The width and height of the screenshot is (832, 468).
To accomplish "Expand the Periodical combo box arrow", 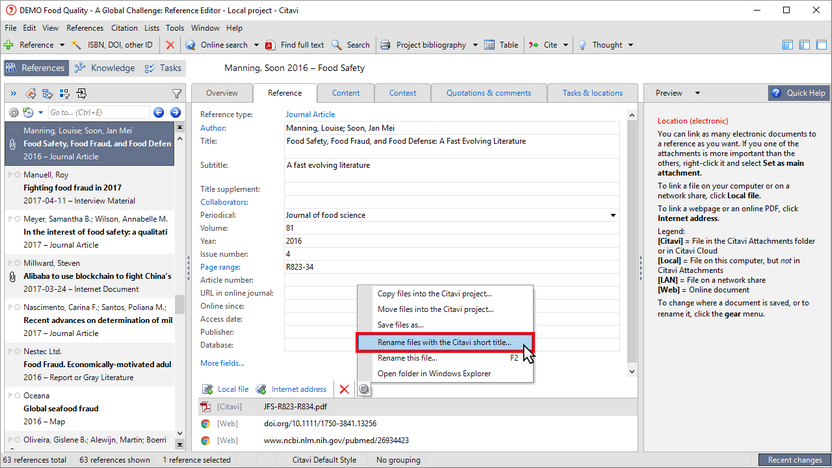I will (x=613, y=215).
